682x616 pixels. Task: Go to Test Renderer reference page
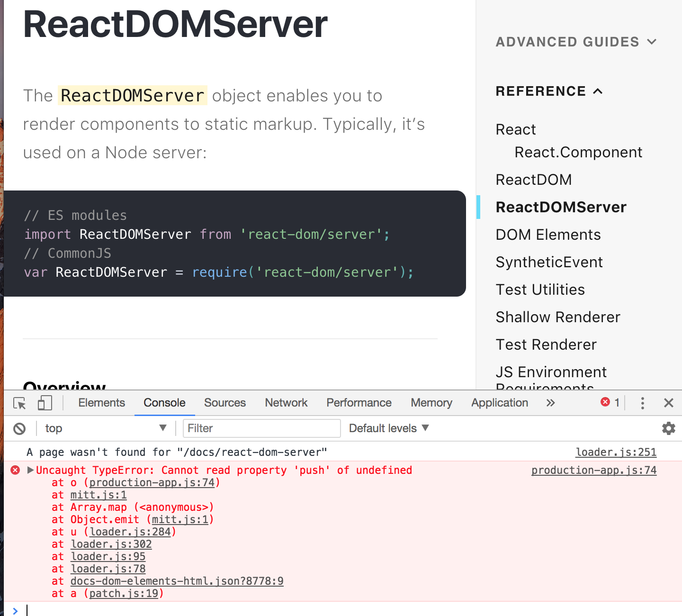[546, 344]
